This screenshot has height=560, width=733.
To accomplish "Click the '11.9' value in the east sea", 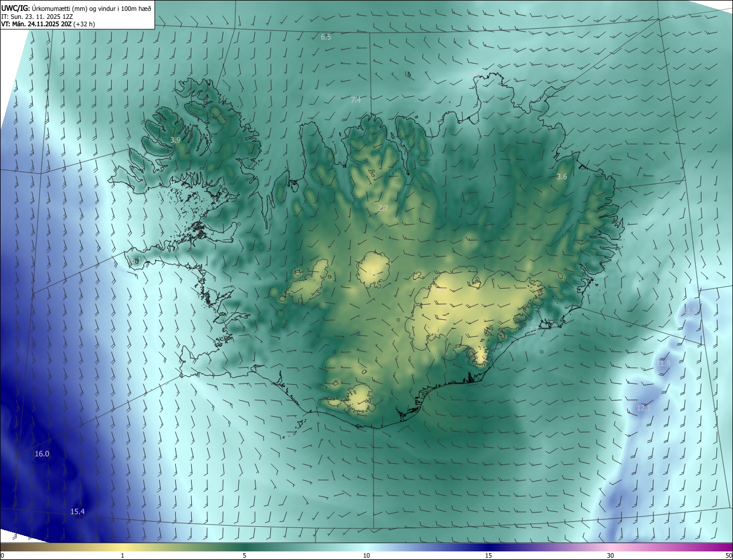I will click(x=663, y=363).
